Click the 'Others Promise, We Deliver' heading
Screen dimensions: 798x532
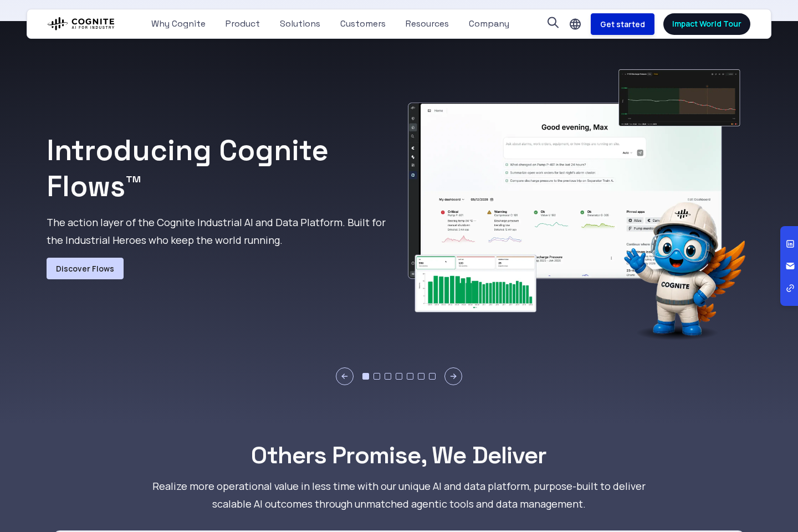point(399,456)
